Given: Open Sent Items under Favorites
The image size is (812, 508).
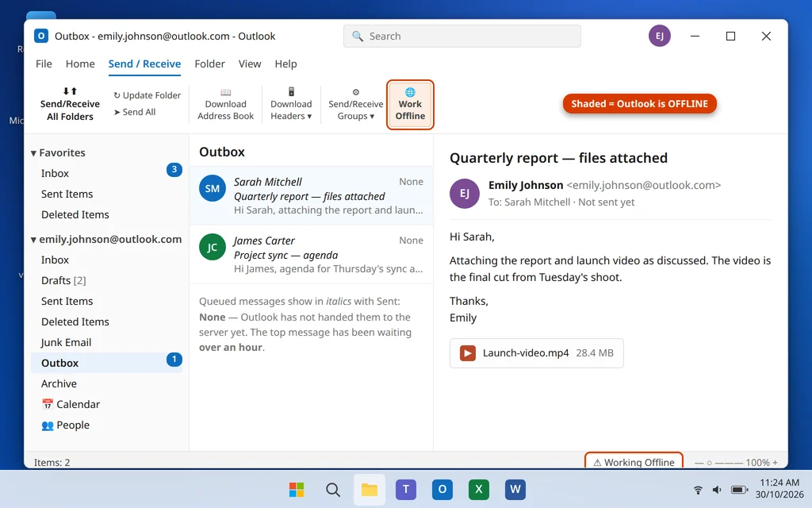Looking at the screenshot, I should pyautogui.click(x=107, y=194).
